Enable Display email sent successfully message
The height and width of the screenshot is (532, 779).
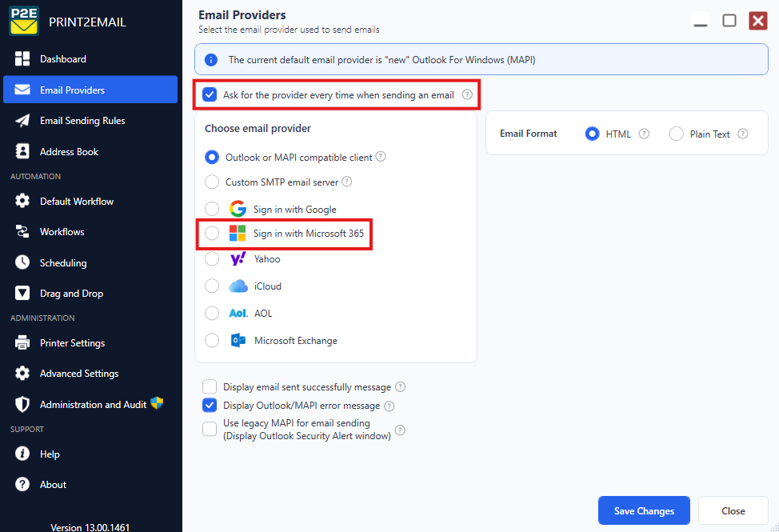[x=210, y=386]
